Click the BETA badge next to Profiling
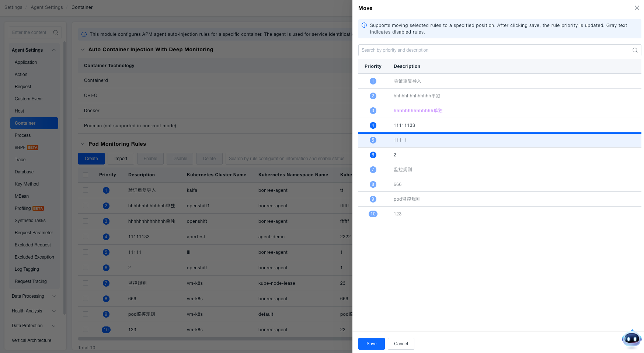The height and width of the screenshot is (353, 644). tap(38, 208)
